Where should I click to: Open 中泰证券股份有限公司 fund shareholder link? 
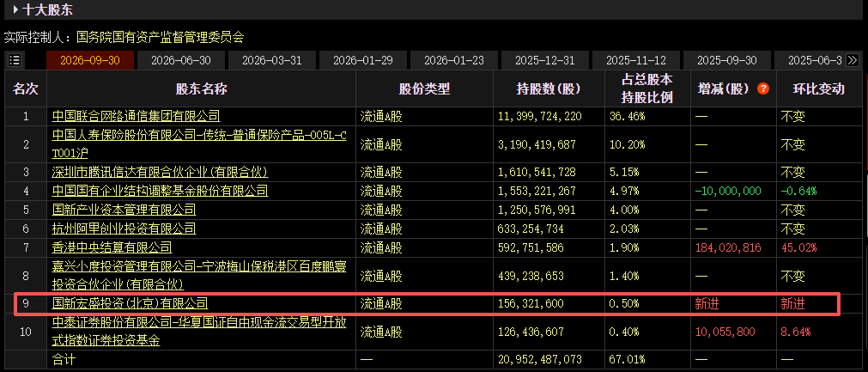[x=199, y=331]
